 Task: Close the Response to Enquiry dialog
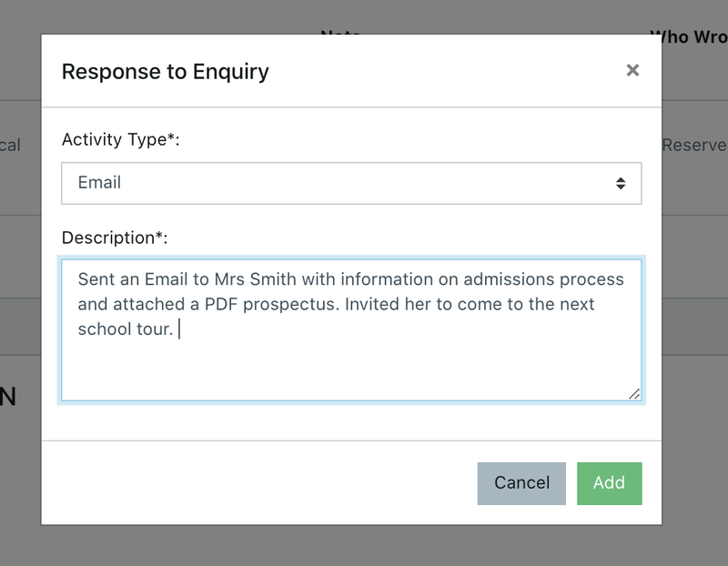(632, 71)
